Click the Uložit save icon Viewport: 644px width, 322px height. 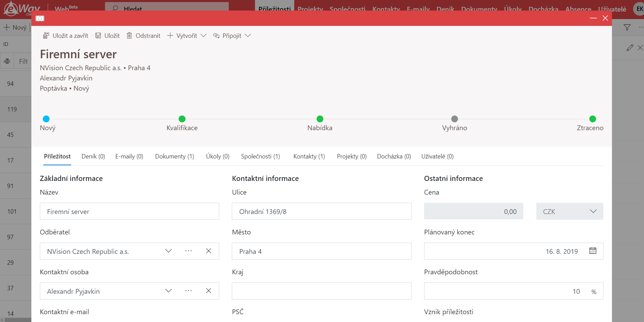click(x=98, y=35)
